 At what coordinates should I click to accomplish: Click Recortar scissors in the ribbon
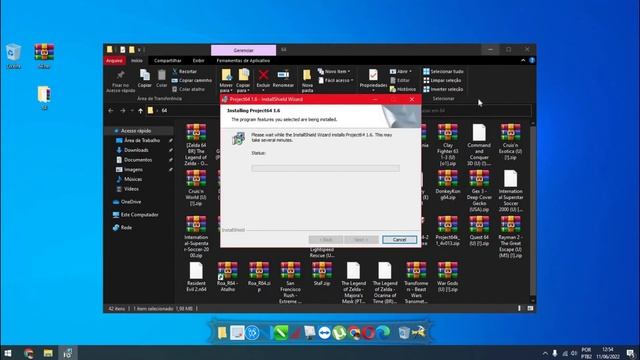pyautogui.click(x=184, y=71)
